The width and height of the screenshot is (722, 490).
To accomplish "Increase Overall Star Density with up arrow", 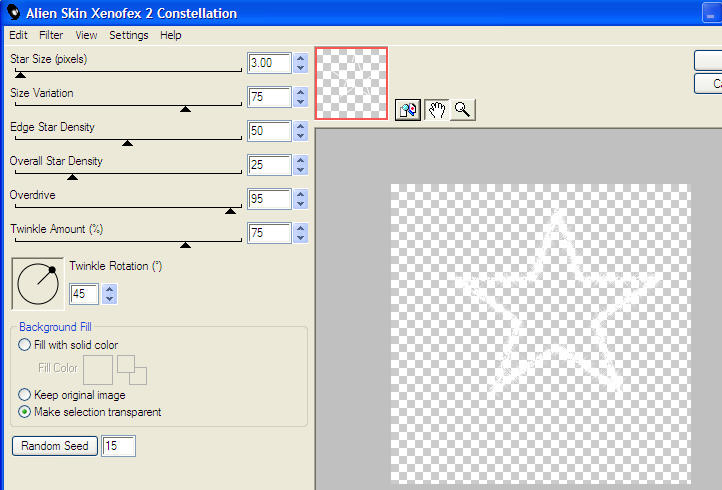I will [301, 160].
